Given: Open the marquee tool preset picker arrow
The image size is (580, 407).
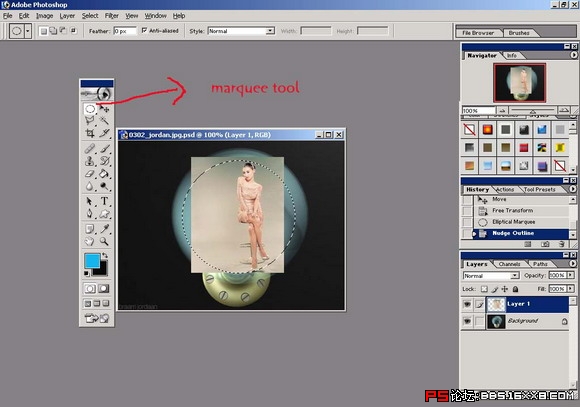Looking at the screenshot, I should [x=28, y=31].
